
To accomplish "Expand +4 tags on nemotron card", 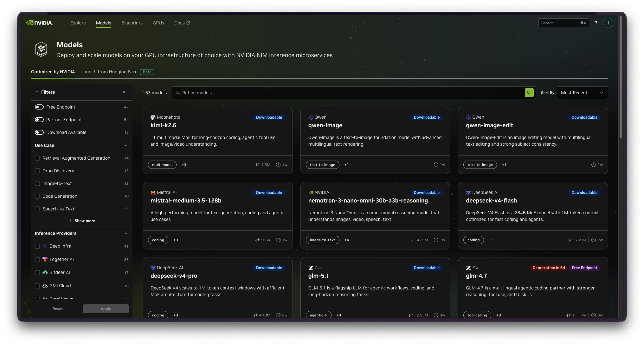I will [x=347, y=240].
